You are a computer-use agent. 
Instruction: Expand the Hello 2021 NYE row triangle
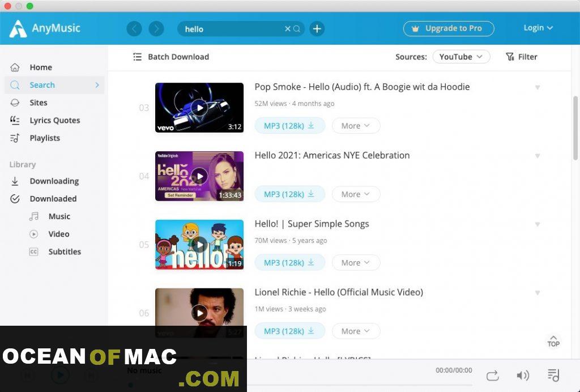pos(538,156)
